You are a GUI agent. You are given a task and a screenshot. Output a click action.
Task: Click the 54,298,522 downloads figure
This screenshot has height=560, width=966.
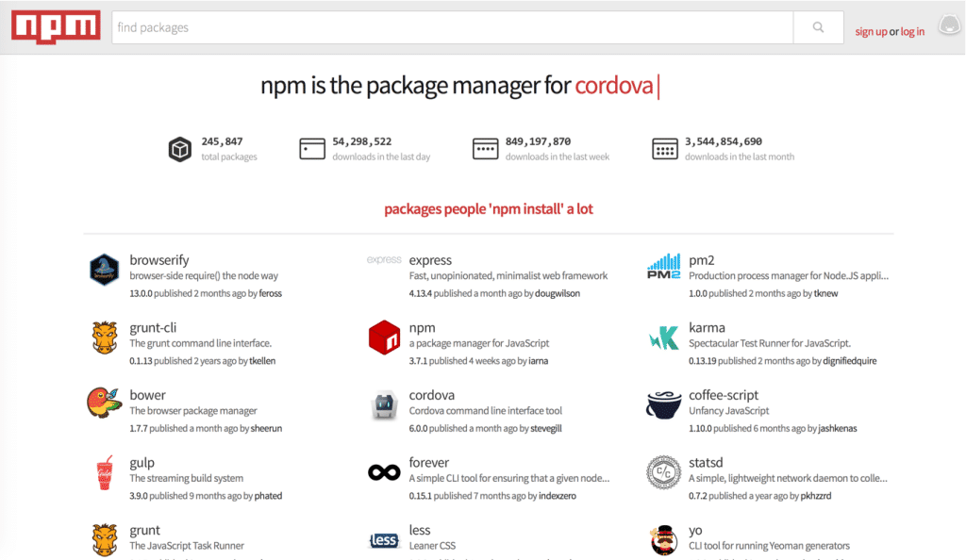361,141
